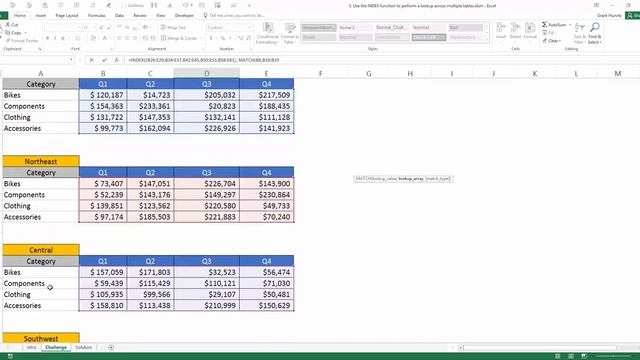Image resolution: width=640 pixels, height=360 pixels.
Task: Click Central Accessories Q3 cell $210,999
Action: click(x=207, y=305)
